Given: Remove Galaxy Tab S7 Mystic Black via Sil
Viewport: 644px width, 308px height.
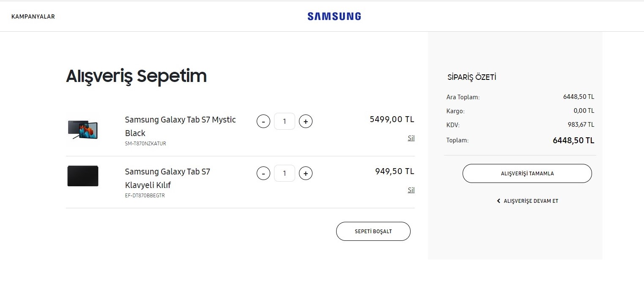Looking at the screenshot, I should 411,138.
